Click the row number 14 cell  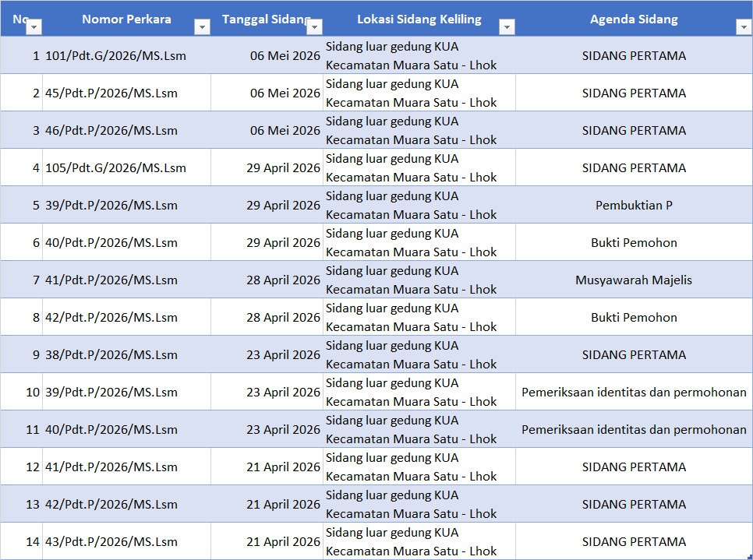tap(31, 542)
